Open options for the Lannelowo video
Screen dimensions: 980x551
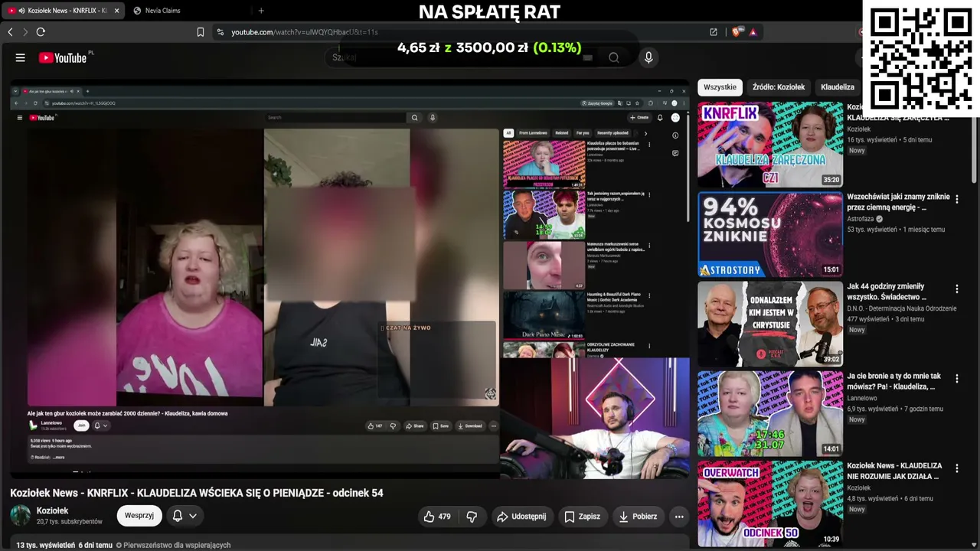[956, 378]
